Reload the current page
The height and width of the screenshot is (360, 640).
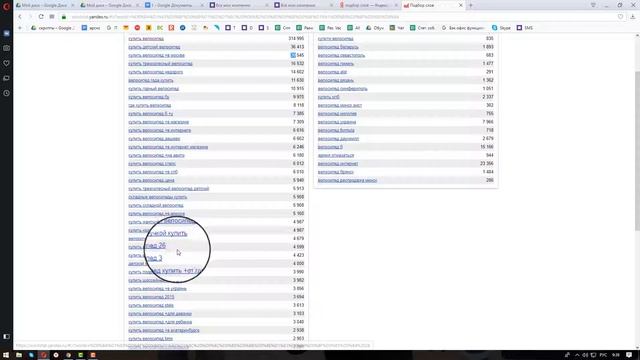pos(41,17)
